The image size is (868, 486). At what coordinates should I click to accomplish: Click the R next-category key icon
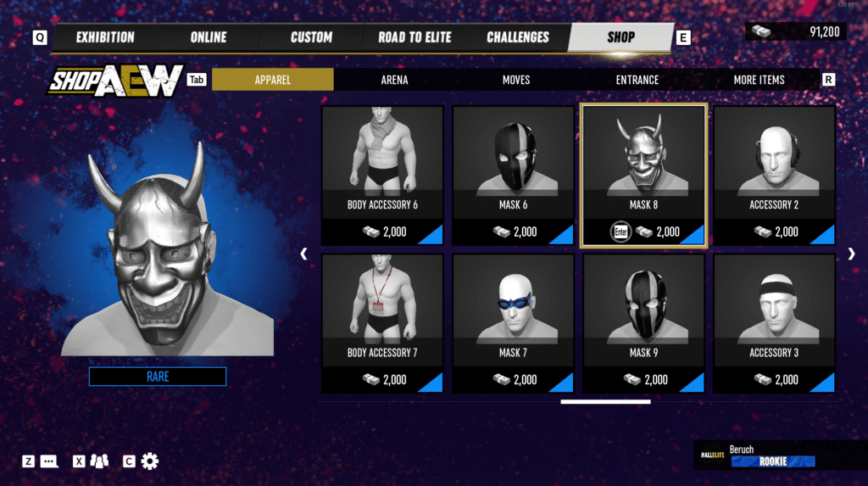pos(828,80)
